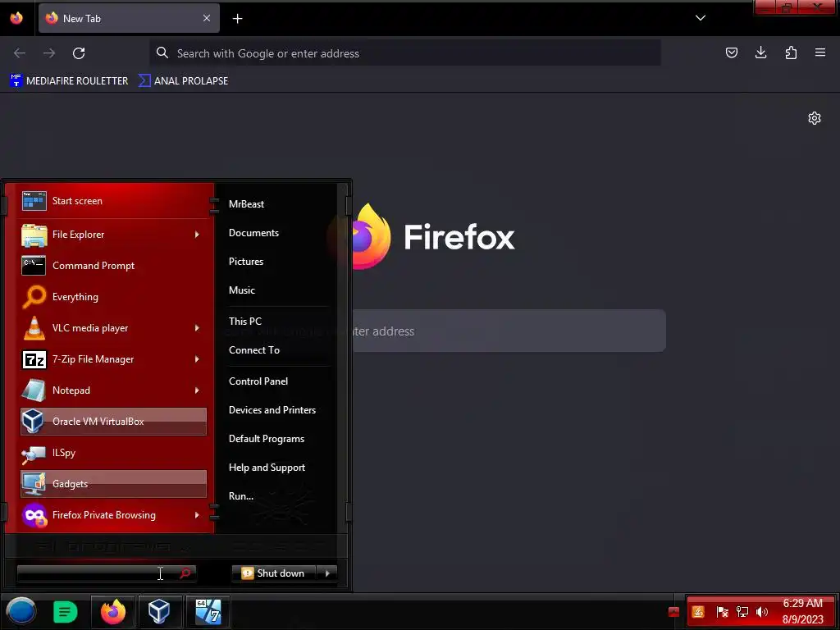Launch Oracle VM VirtualBox
Image resolution: width=840 pixels, height=630 pixels.
point(113,422)
